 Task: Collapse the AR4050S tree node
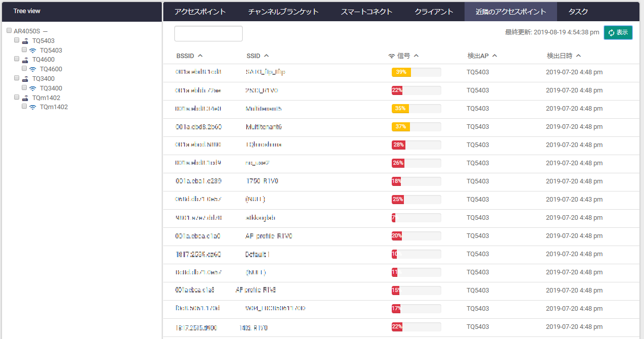pos(45,31)
